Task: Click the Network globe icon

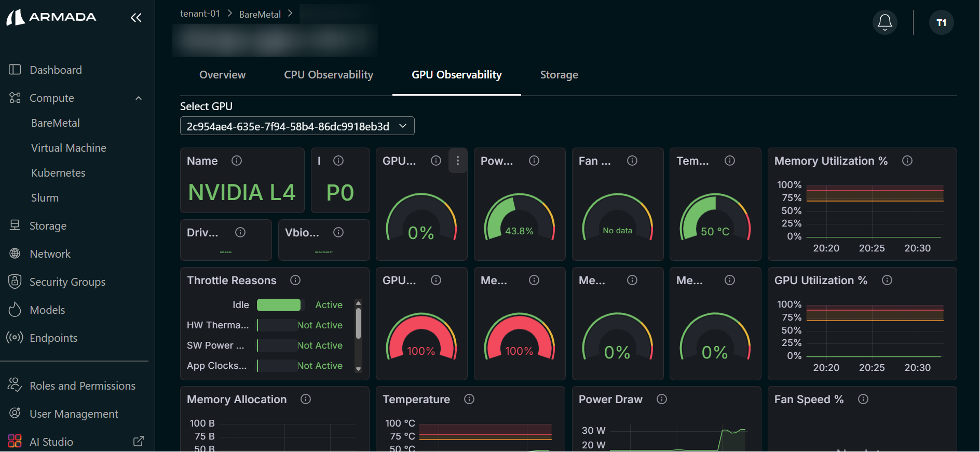Action: 15,254
